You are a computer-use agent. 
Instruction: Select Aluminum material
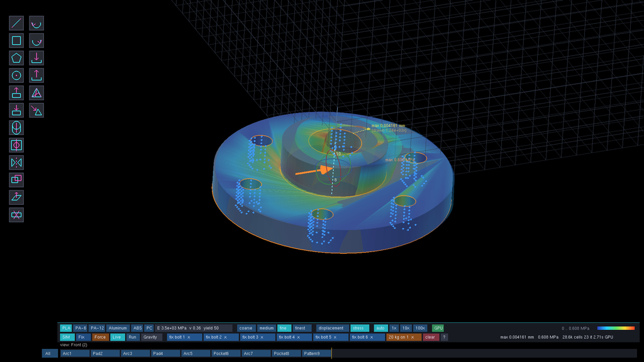click(118, 328)
